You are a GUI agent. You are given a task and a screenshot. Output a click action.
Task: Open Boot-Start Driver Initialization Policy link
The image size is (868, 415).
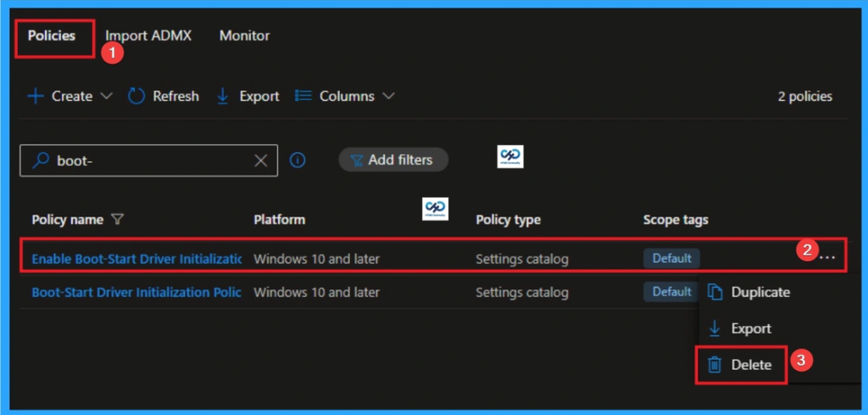click(136, 292)
